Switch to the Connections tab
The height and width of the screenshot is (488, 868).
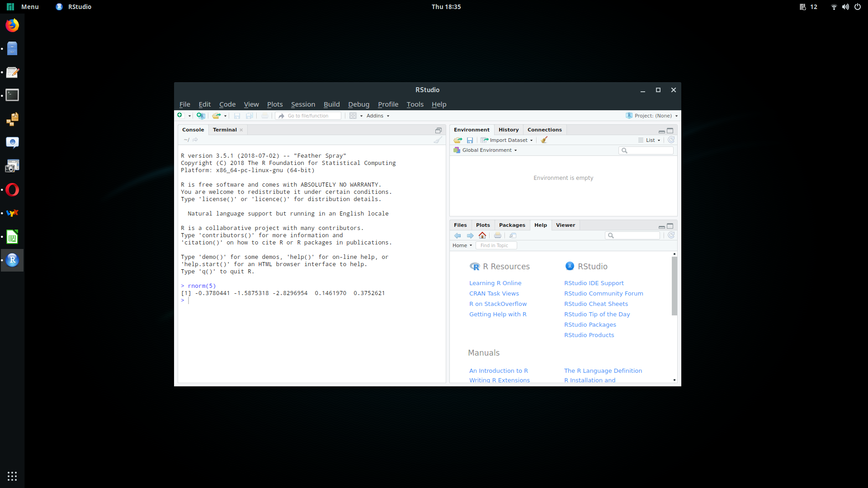pyautogui.click(x=545, y=130)
